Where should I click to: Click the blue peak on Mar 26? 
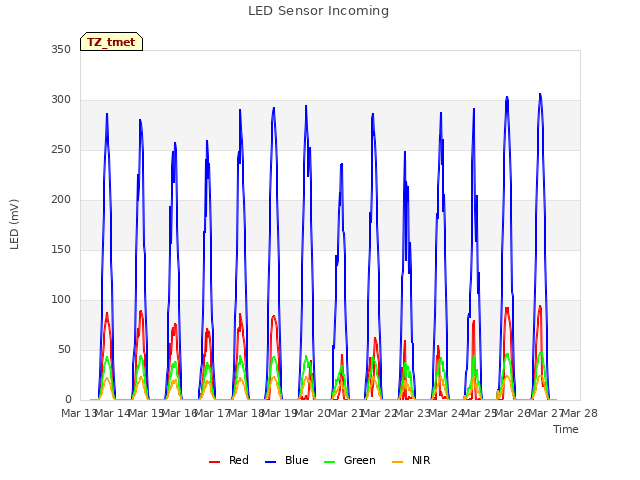point(507,97)
